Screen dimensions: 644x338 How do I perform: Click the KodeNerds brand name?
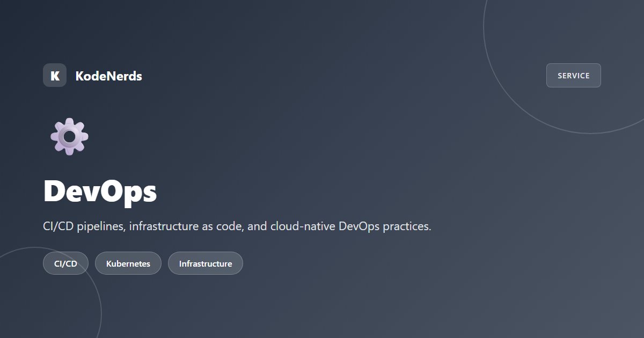[x=109, y=76]
